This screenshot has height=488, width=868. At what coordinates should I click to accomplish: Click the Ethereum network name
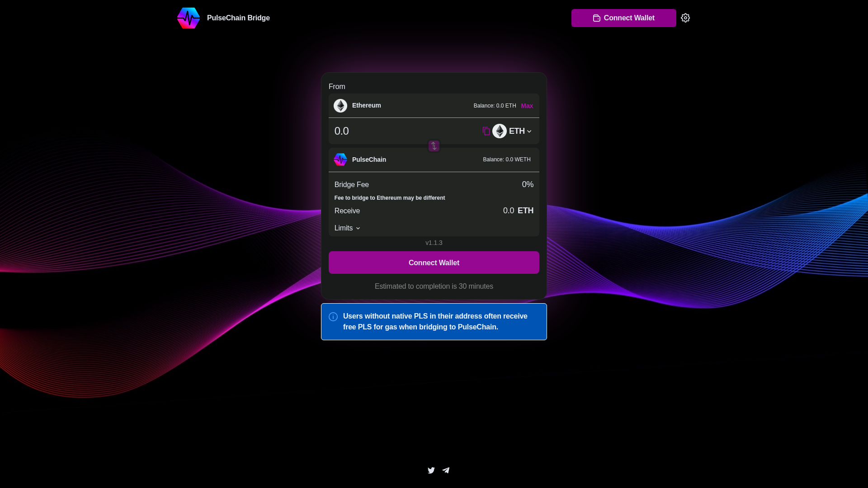coord(367,105)
